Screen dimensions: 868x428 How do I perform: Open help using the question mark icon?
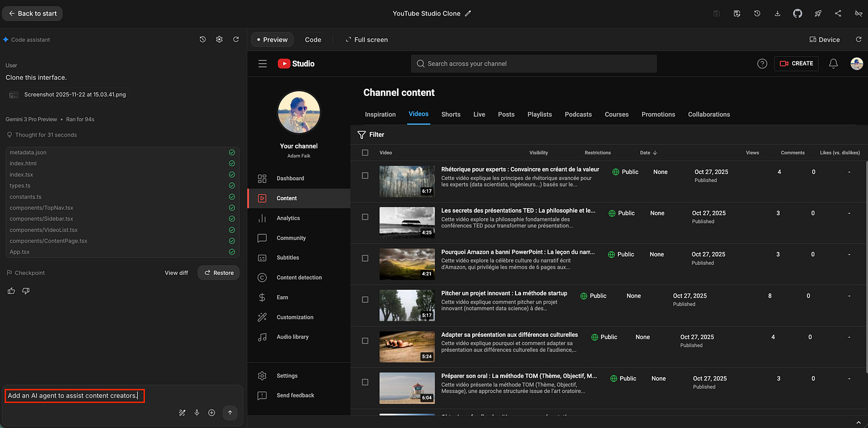coord(762,64)
